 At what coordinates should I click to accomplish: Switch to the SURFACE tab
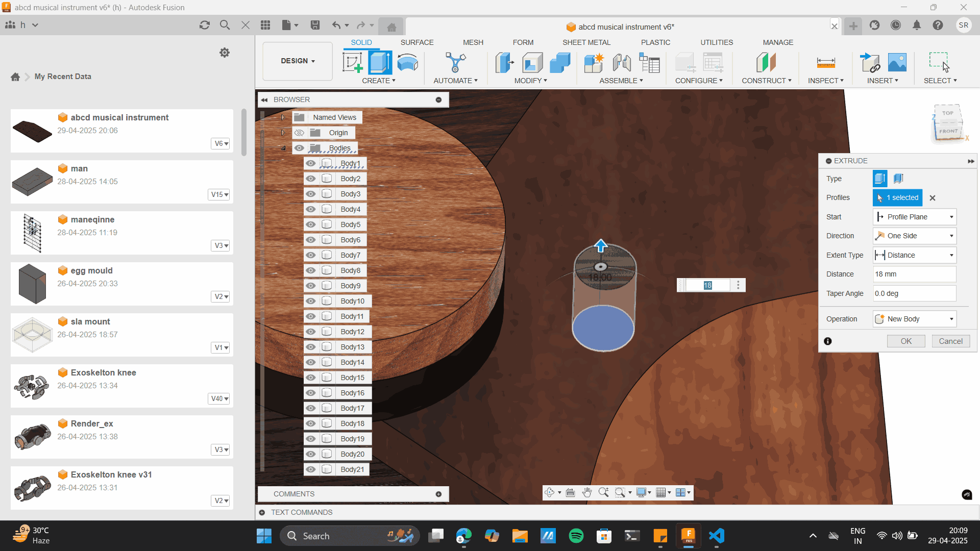(417, 42)
